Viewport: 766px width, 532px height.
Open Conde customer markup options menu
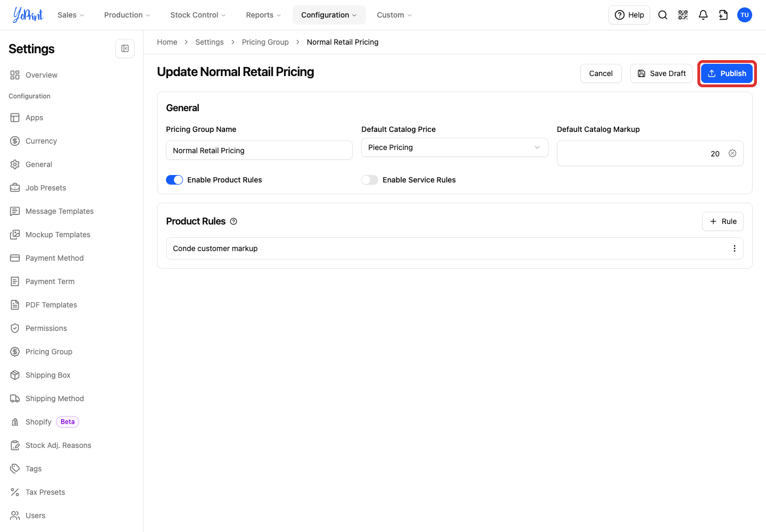pos(735,248)
